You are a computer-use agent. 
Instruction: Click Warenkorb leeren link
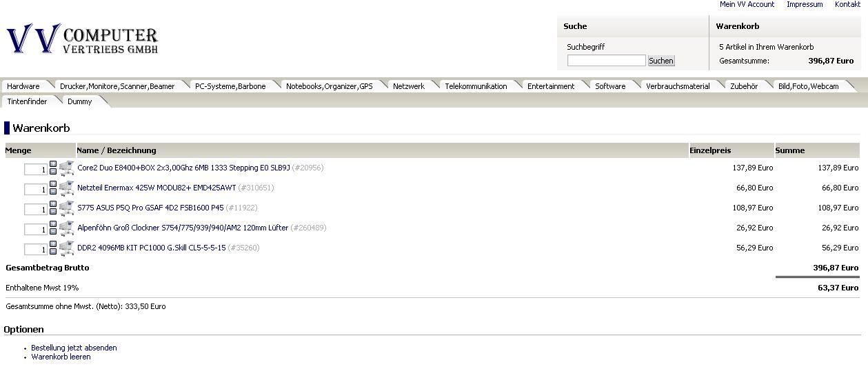pyautogui.click(x=61, y=357)
